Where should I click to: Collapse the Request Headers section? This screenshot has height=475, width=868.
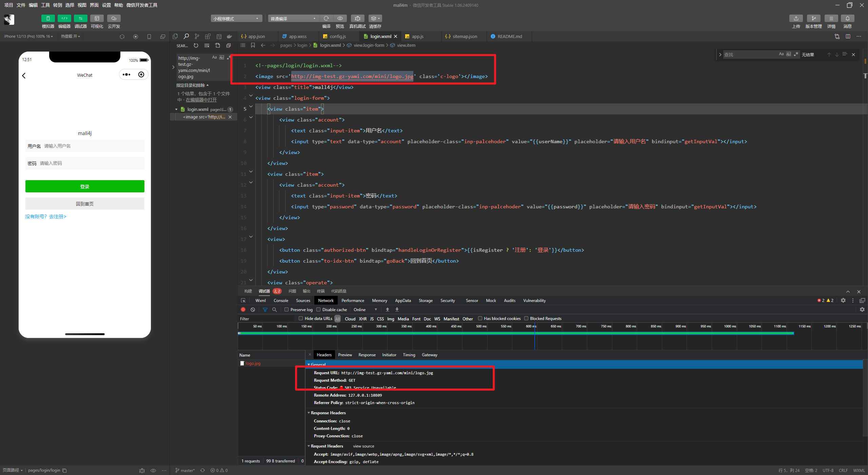click(x=309, y=446)
